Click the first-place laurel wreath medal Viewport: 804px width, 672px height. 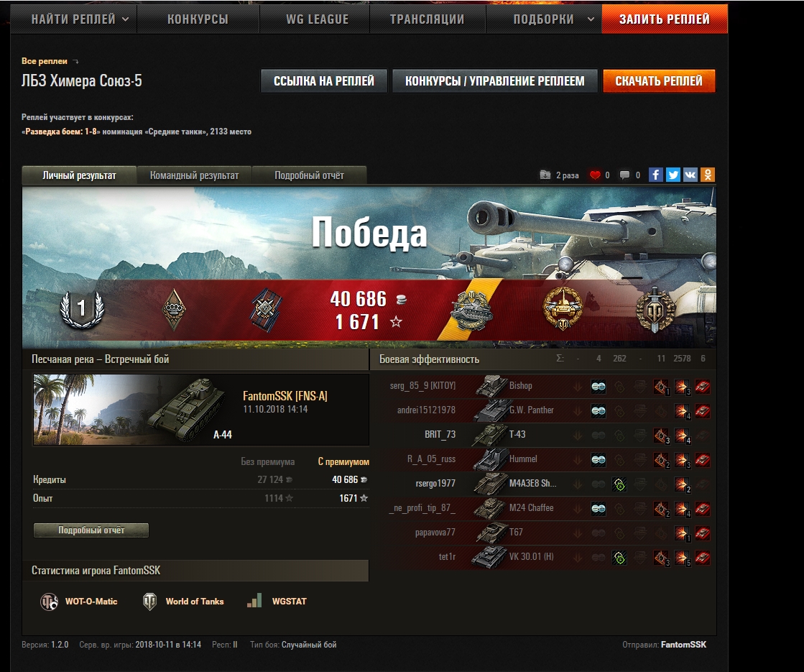click(82, 309)
